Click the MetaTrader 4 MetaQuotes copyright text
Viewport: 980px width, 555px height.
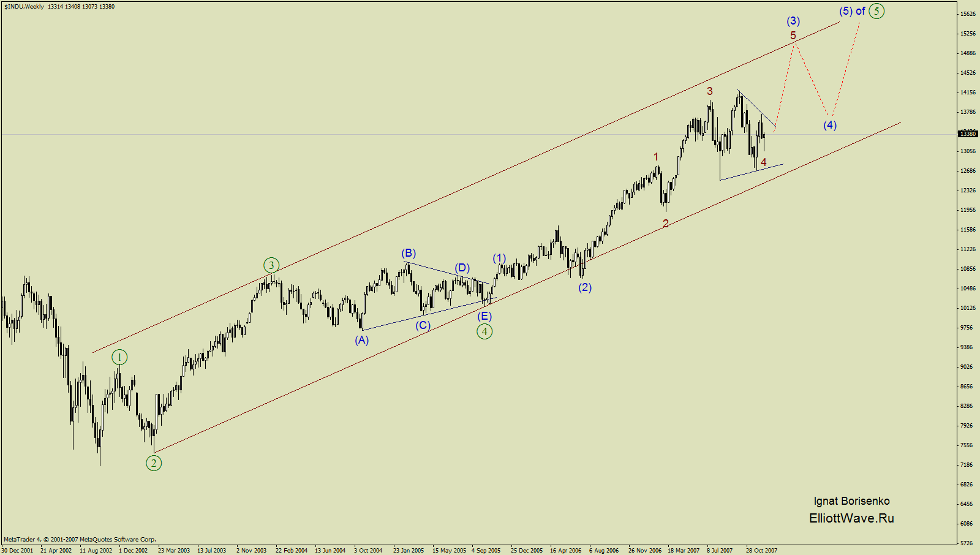click(x=80, y=540)
